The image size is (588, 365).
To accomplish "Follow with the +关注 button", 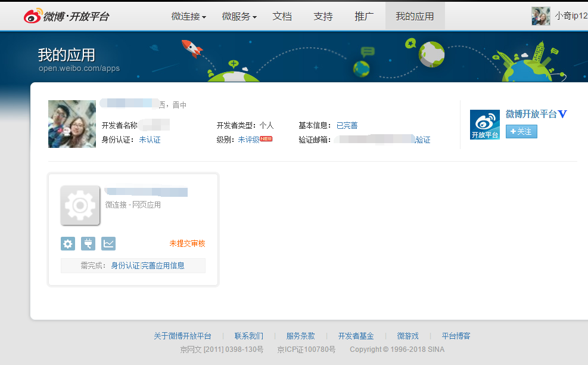I will 521,131.
